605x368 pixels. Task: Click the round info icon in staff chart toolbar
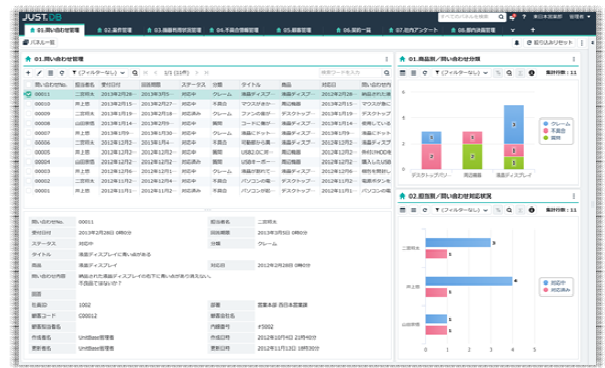pos(532,210)
